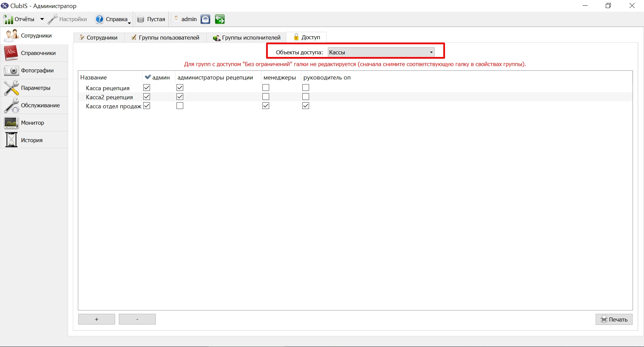Viewport: 644px width, 347px height.
Task: Open Справочники in the sidebar
Action: [x=34, y=53]
